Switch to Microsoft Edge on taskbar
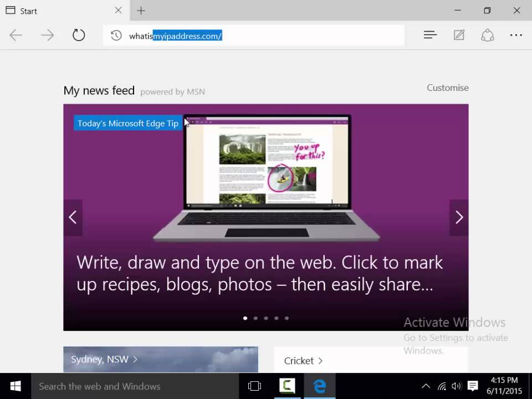This screenshot has height=399, width=532. click(x=320, y=386)
